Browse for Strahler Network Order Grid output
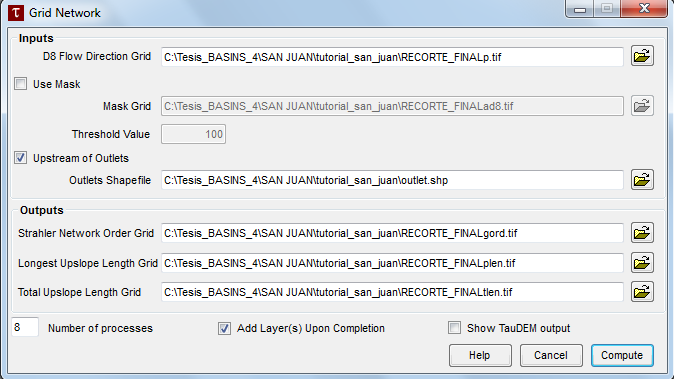 (x=642, y=233)
